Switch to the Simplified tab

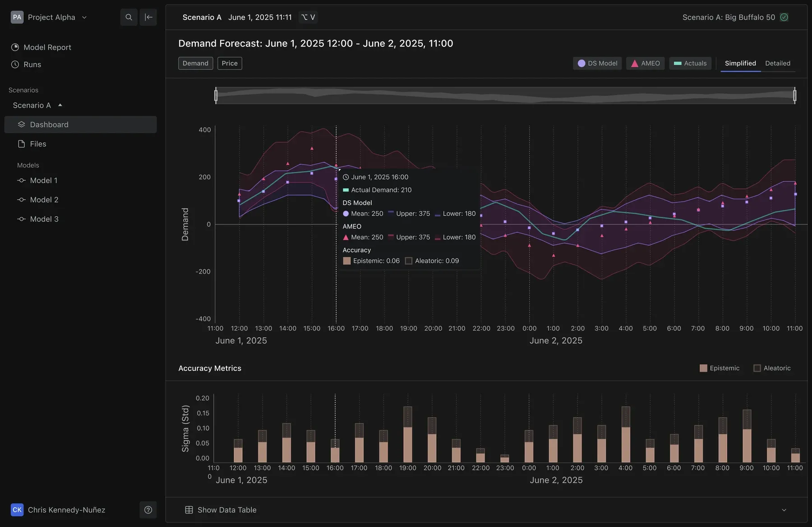(740, 63)
